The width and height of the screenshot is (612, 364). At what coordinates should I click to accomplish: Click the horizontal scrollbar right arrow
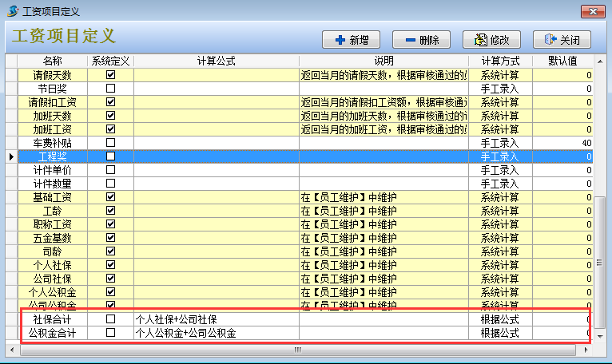click(x=587, y=350)
